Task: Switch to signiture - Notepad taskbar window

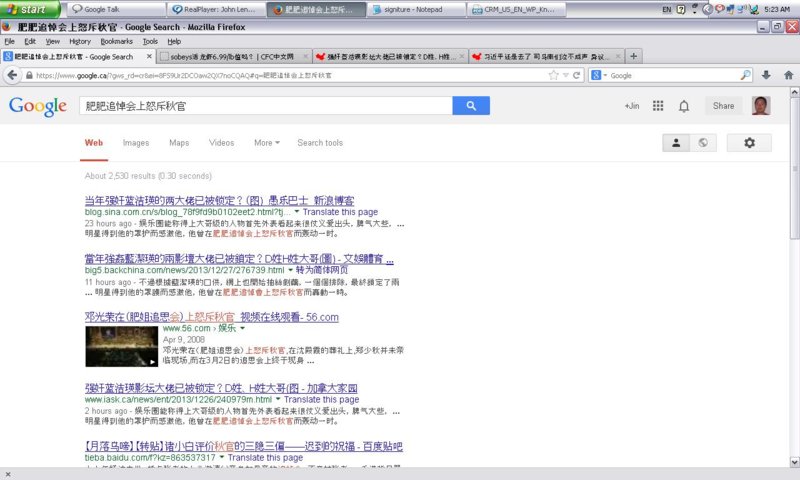Action: pyautogui.click(x=416, y=9)
